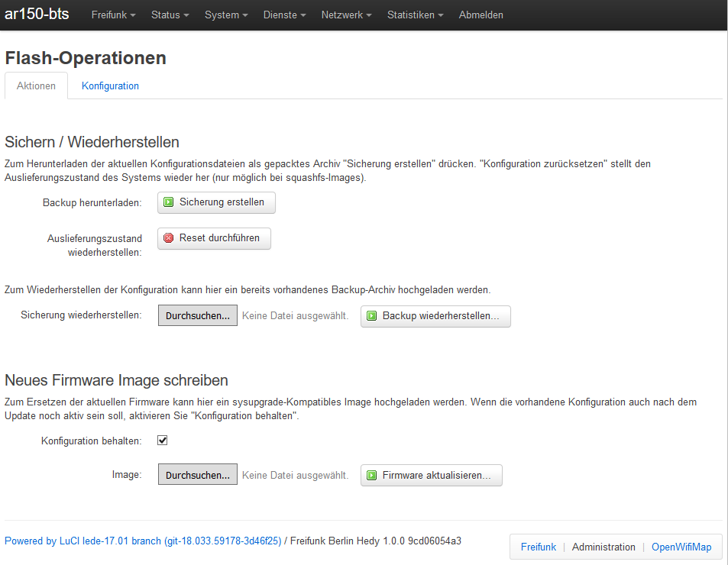Open the Status dropdown menu
This screenshot has width=728, height=565.
[x=170, y=15]
